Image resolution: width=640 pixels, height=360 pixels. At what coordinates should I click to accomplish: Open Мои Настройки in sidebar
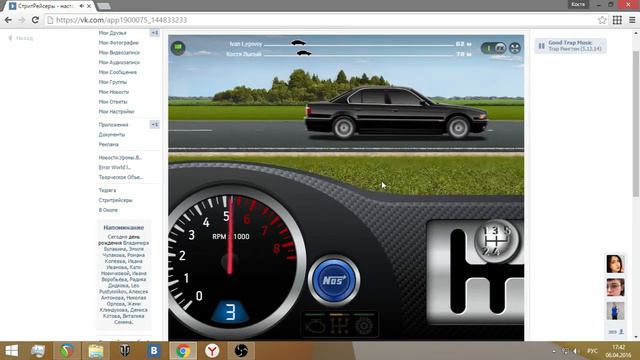point(116,111)
